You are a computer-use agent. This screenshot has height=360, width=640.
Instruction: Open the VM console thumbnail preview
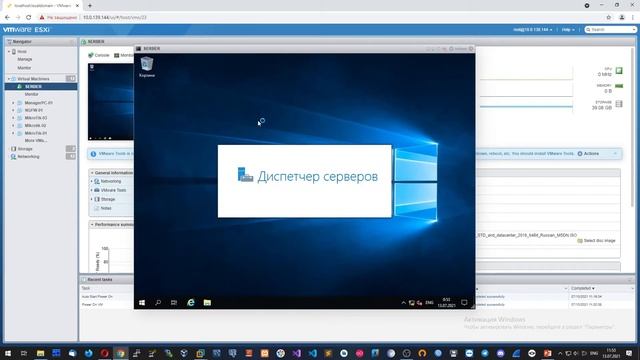[x=111, y=102]
